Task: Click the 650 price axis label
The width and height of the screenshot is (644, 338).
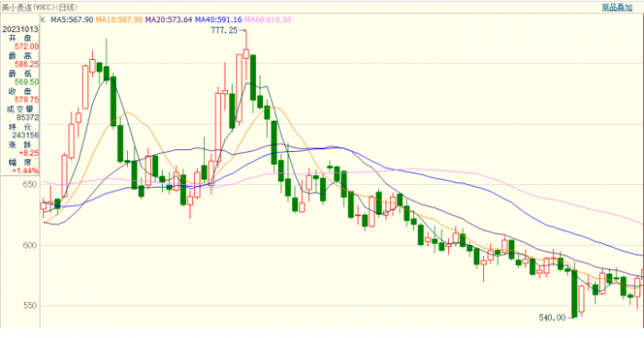Action: point(29,184)
